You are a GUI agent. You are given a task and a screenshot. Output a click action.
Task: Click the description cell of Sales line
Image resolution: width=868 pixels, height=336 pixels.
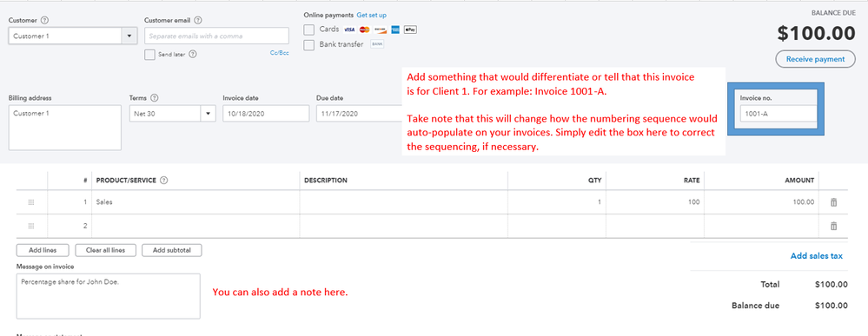(404, 202)
